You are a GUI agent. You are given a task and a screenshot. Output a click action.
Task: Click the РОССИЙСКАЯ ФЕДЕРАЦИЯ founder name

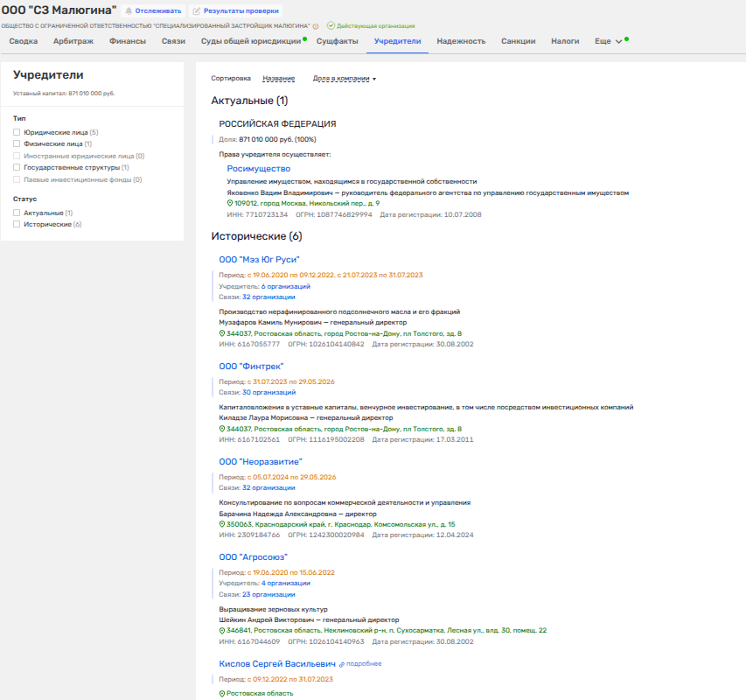pos(277,124)
